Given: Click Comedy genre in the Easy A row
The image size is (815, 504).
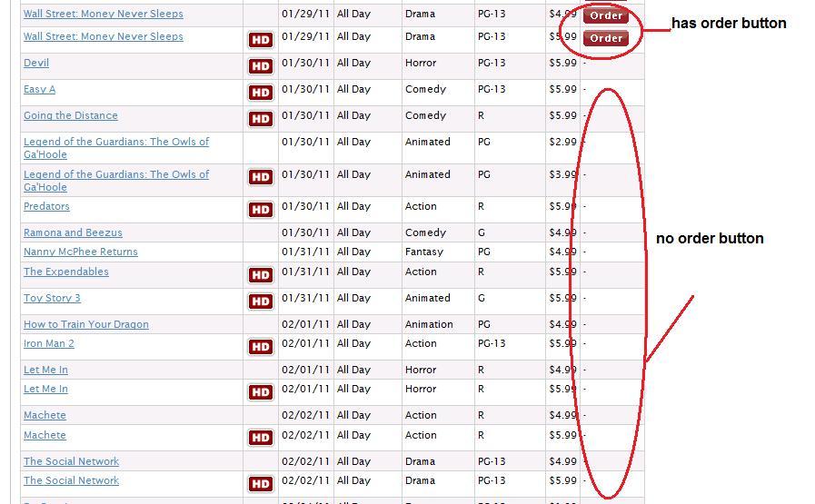Looking at the screenshot, I should (x=426, y=89).
